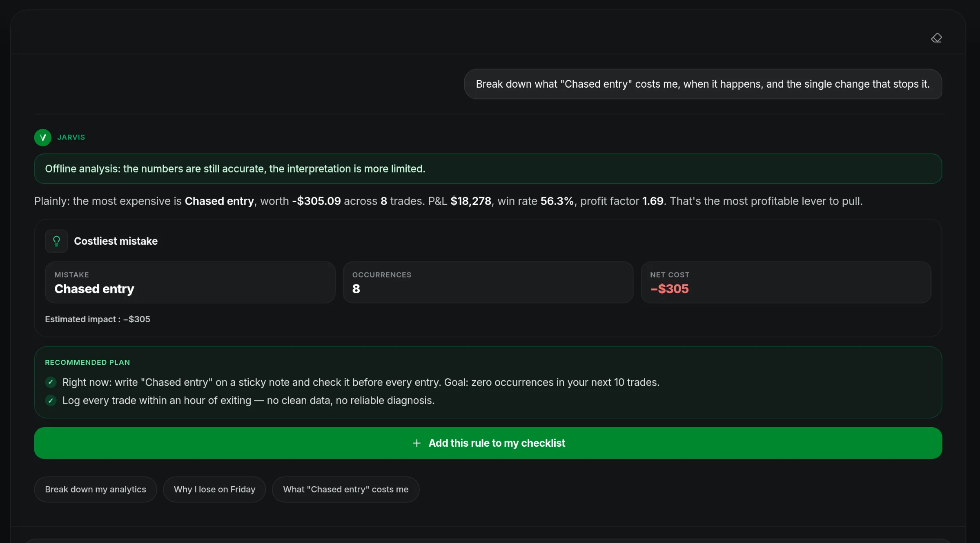Click the Recommended Plan heading
The image size is (980, 543).
coord(87,363)
